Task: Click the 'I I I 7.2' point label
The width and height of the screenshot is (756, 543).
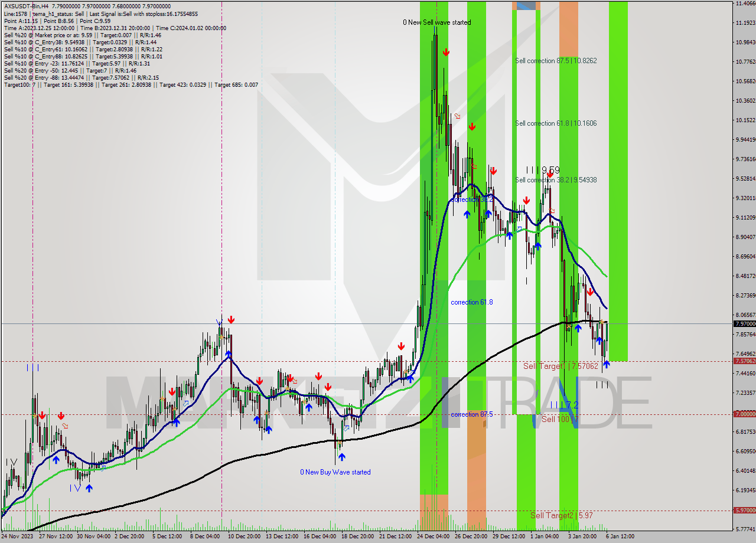Action: click(564, 405)
